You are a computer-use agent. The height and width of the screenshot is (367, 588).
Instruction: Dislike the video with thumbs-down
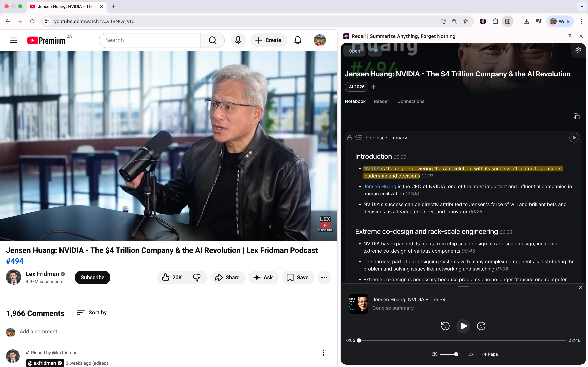197,277
